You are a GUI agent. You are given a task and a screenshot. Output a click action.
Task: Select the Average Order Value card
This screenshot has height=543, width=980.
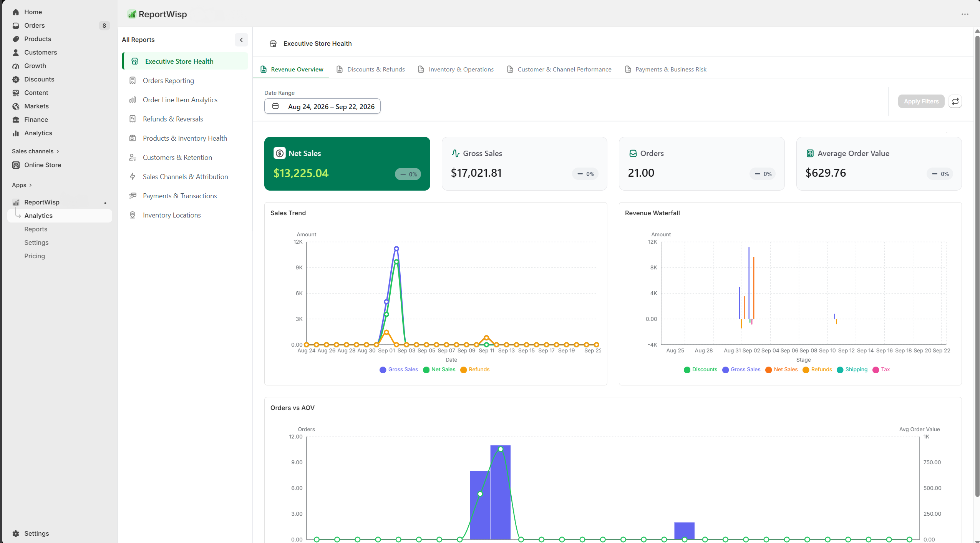tap(879, 164)
